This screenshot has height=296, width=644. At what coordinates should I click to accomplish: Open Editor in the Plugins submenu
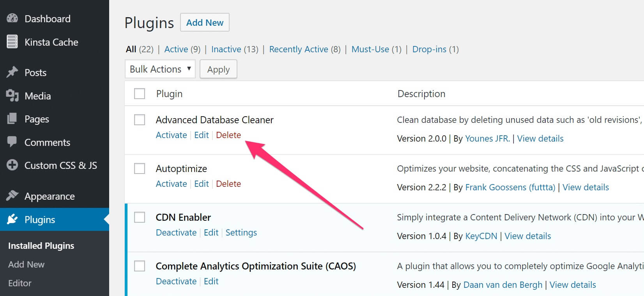point(20,283)
